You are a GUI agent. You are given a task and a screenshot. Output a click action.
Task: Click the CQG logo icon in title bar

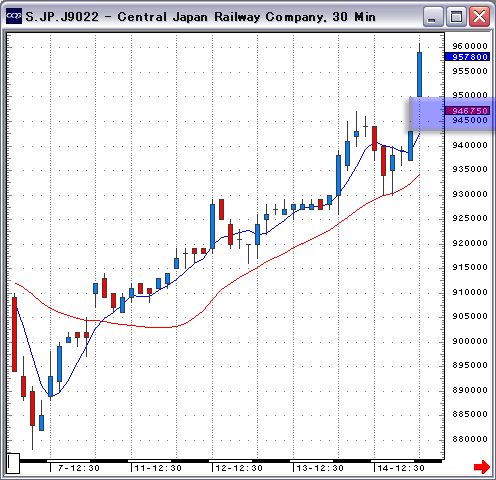click(14, 16)
